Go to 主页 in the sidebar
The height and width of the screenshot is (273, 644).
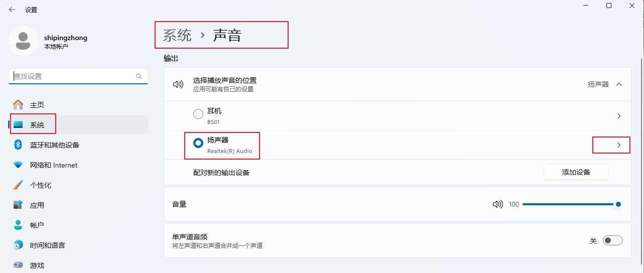pos(37,105)
